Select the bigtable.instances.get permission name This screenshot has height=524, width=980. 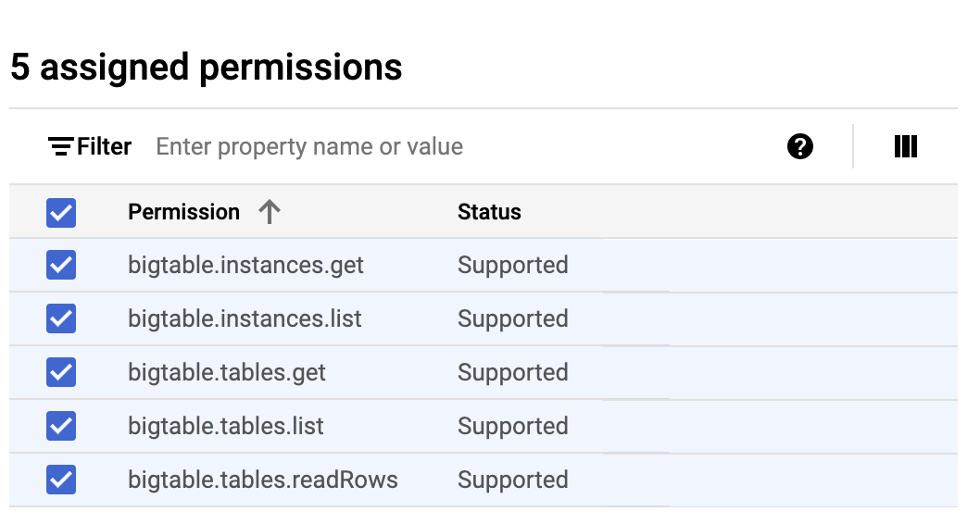(245, 266)
